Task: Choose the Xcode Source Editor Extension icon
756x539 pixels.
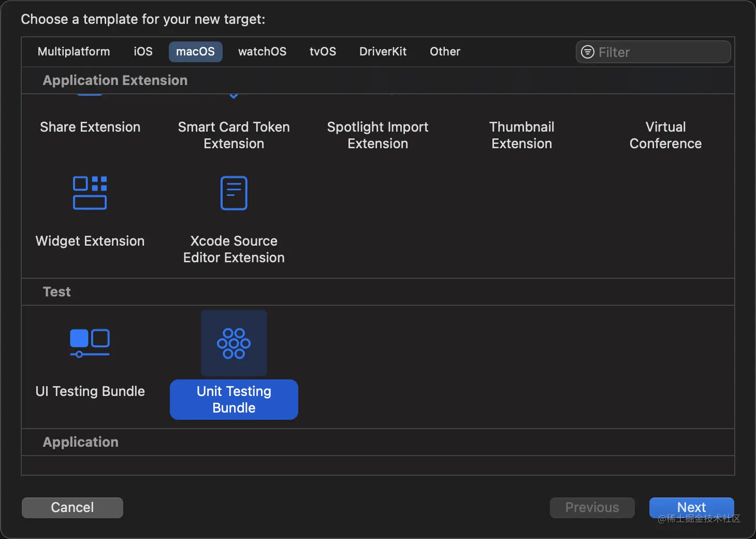Action: click(234, 193)
